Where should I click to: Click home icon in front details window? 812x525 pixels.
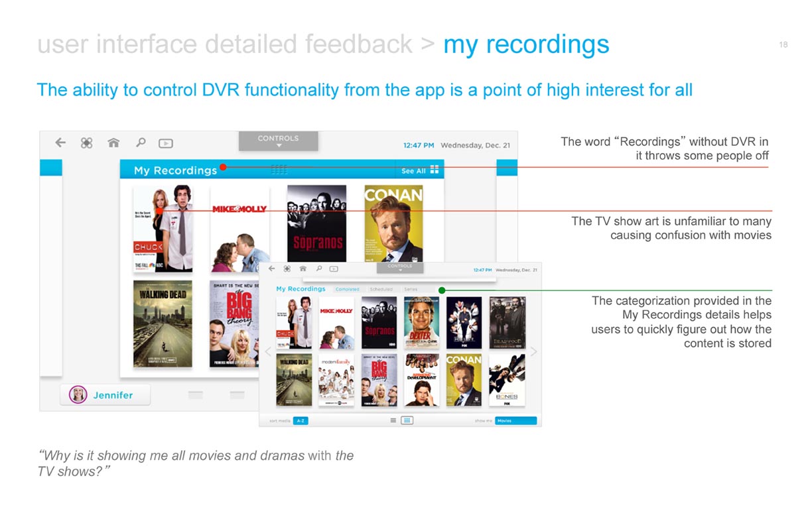303,269
